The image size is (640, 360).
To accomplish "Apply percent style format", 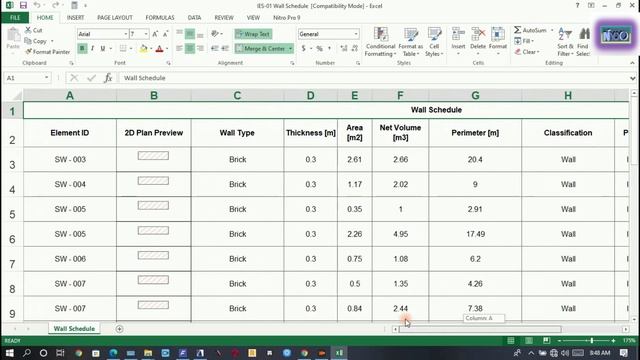I will click(x=319, y=49).
